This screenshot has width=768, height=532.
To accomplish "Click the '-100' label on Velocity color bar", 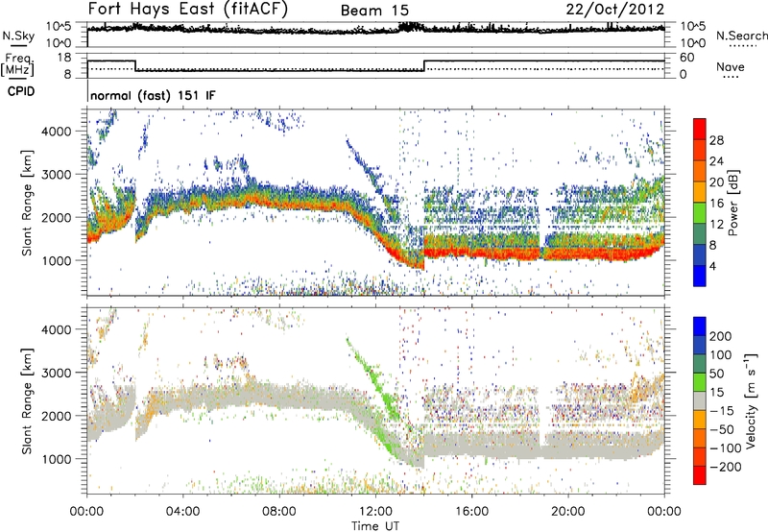I will click(725, 448).
